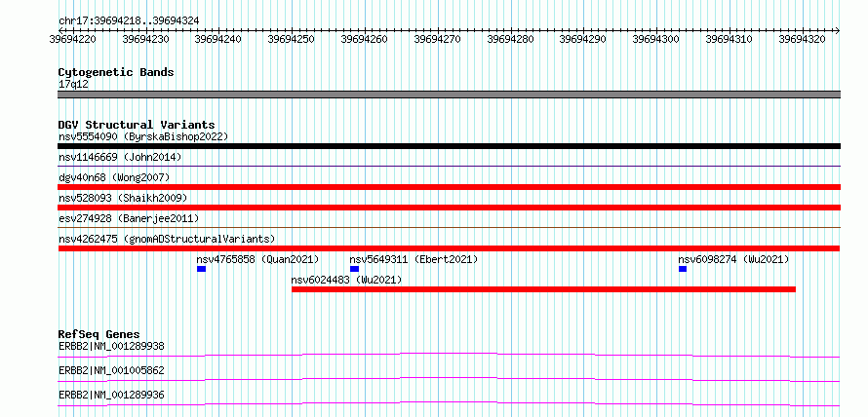Click the blue nsv4765858 variant marker
Screen dimensions: 868x417
202,269
